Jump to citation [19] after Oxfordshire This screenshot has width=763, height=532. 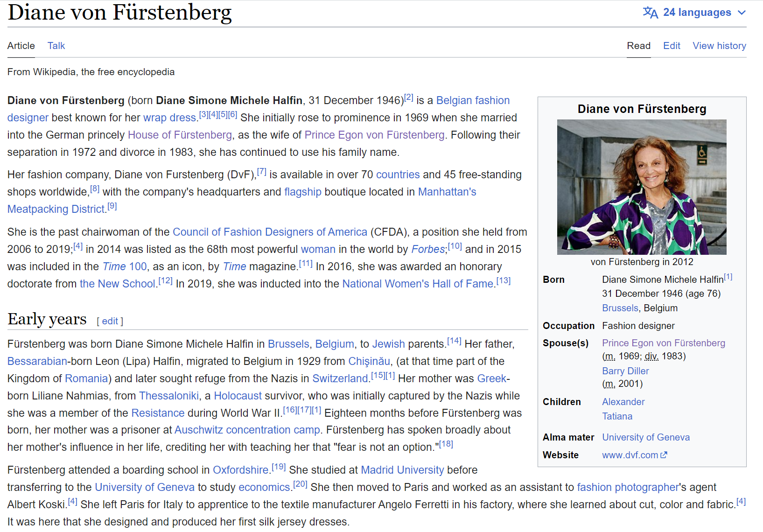tap(279, 467)
